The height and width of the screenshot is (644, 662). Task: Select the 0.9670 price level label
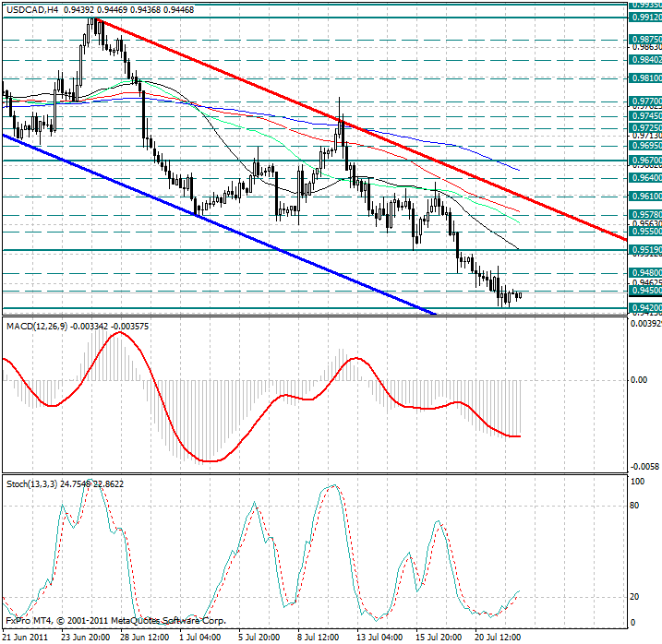pos(645,161)
